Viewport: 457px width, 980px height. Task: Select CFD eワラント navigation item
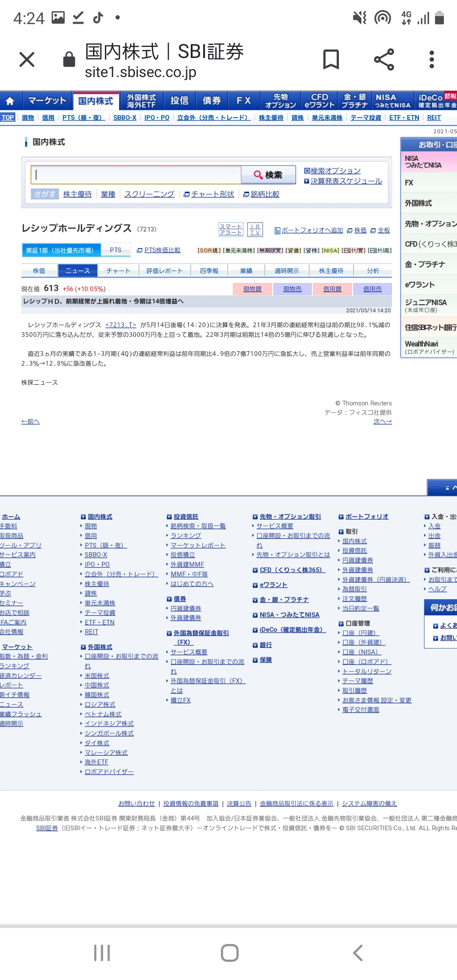tap(319, 101)
